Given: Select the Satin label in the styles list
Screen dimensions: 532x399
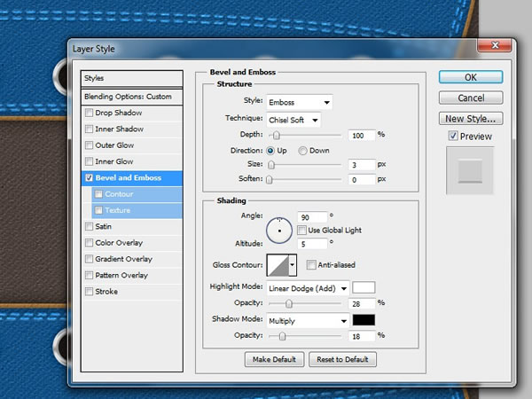Looking at the screenshot, I should click(103, 226).
